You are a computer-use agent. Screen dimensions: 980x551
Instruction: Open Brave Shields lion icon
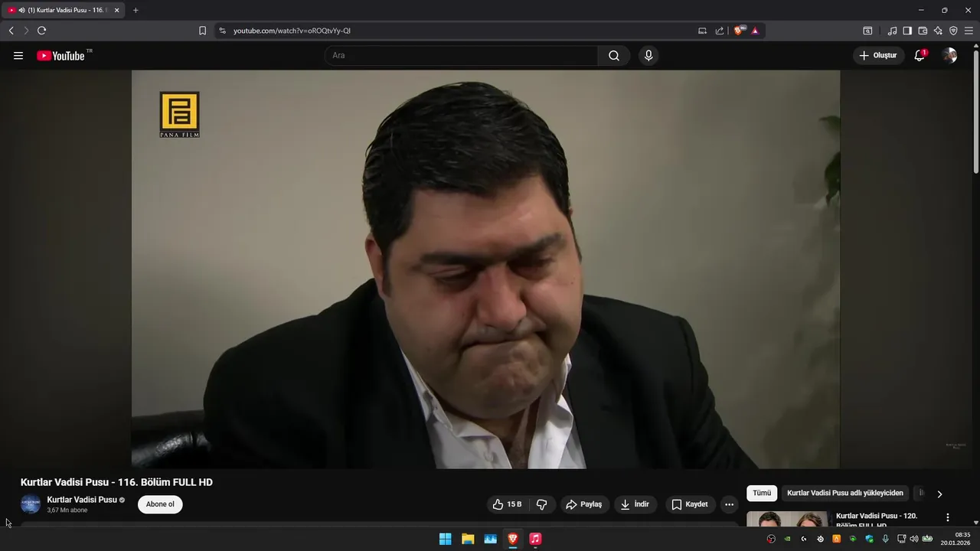point(740,31)
